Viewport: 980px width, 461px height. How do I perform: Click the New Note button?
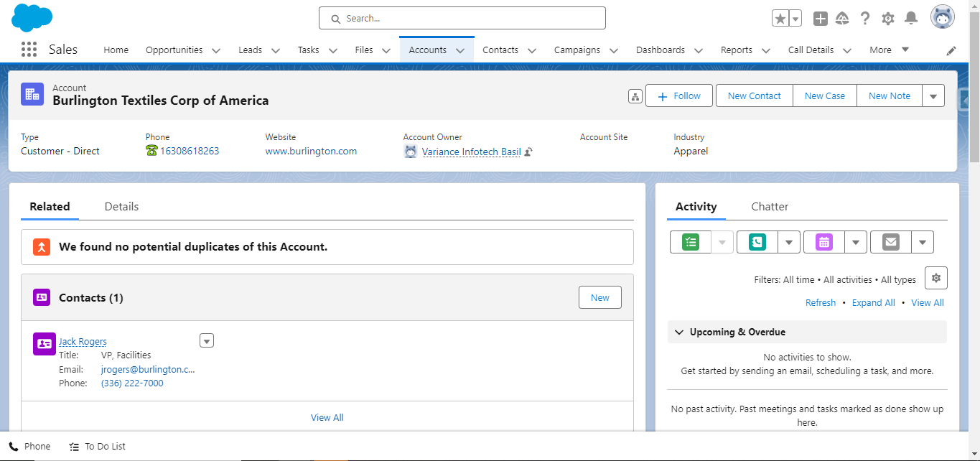[x=890, y=96]
